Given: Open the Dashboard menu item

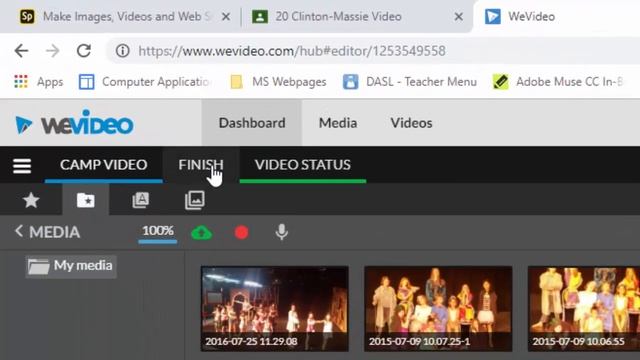Looking at the screenshot, I should pos(252,123).
